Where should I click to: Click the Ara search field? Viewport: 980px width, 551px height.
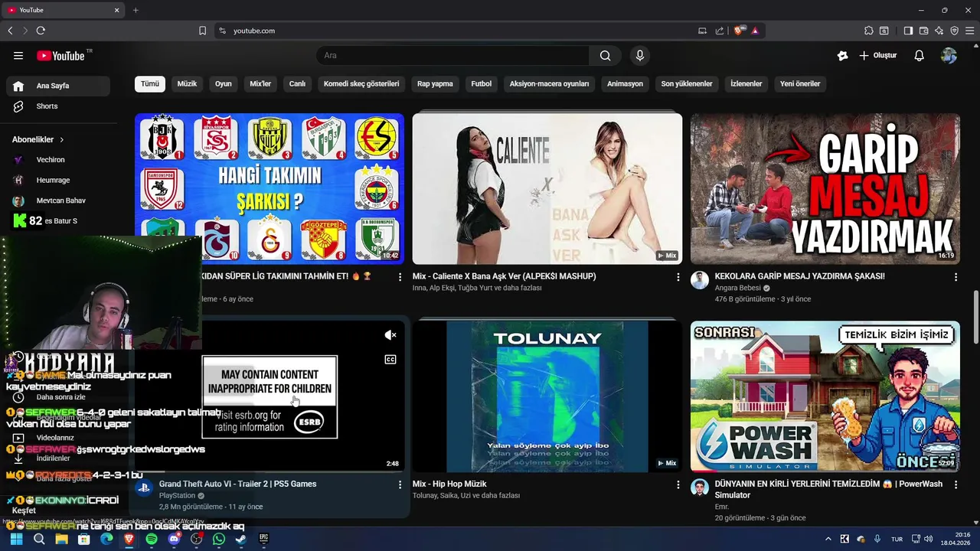pos(452,55)
